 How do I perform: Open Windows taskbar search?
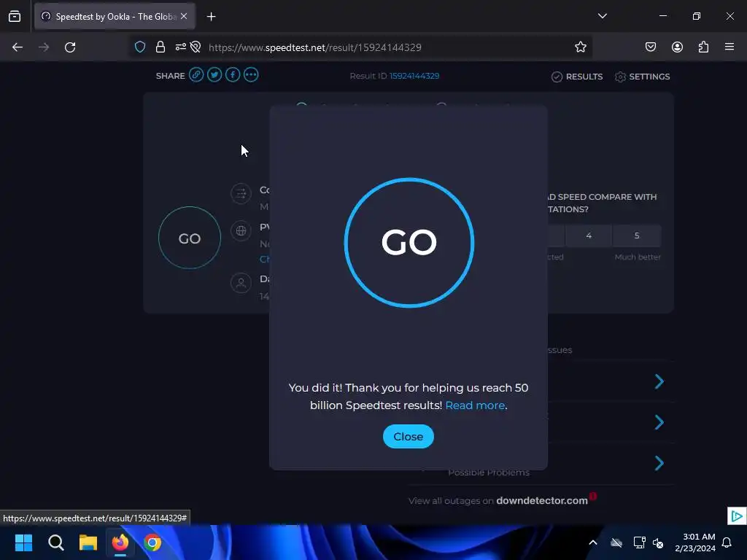tap(55, 542)
